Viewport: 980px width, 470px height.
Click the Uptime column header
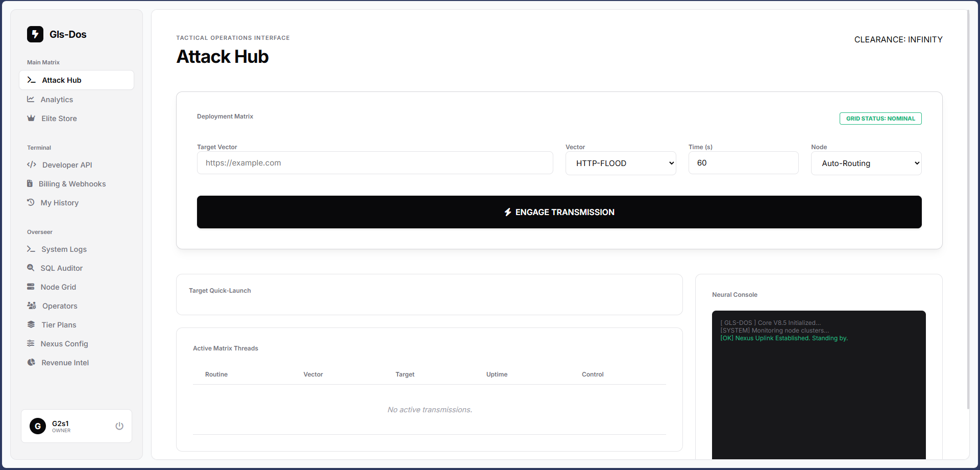(497, 374)
